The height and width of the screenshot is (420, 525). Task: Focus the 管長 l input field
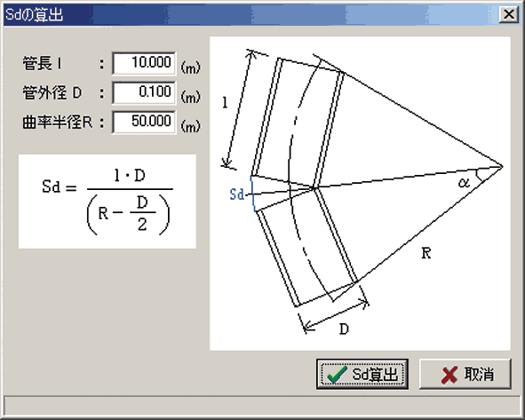pyautogui.click(x=144, y=63)
